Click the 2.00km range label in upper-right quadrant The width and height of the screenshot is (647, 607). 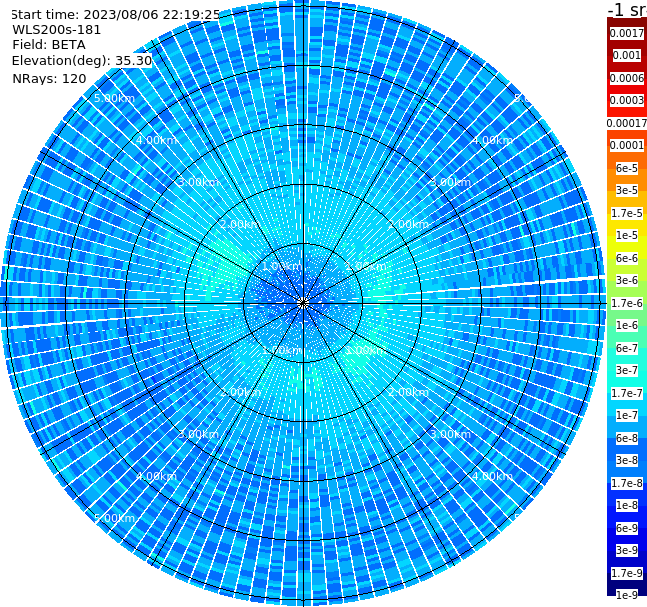(408, 224)
